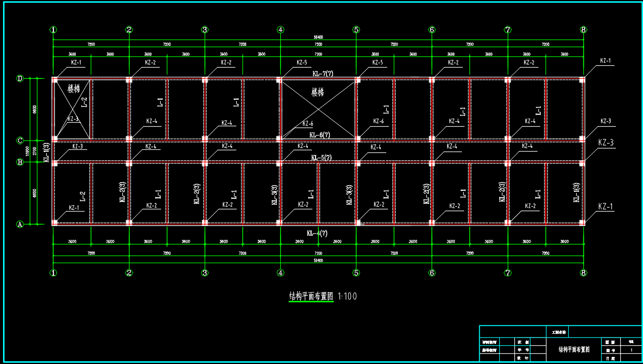Select axis bubble A on the left
The image size is (643, 364).
(x=20, y=224)
